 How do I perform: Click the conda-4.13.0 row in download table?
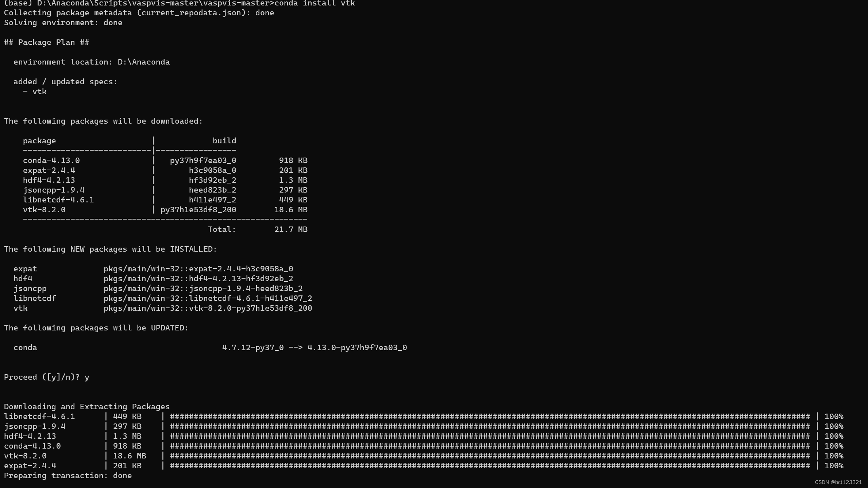tap(51, 160)
